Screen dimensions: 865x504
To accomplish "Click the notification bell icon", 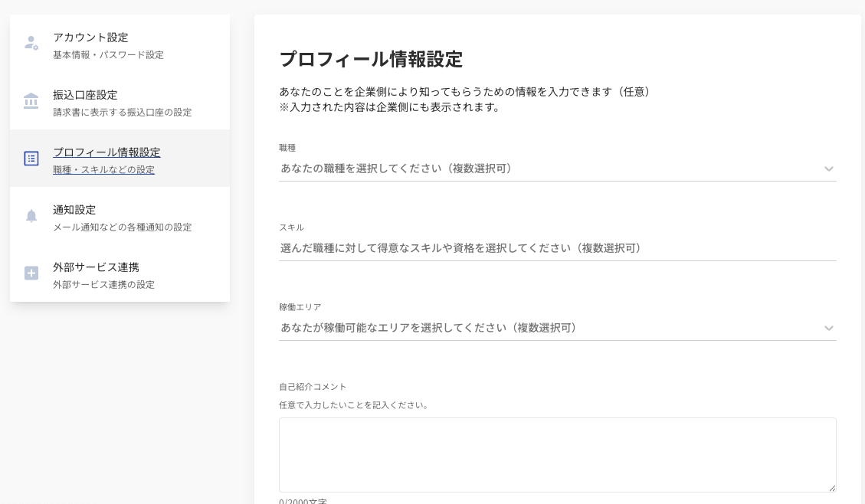I will 31,216.
